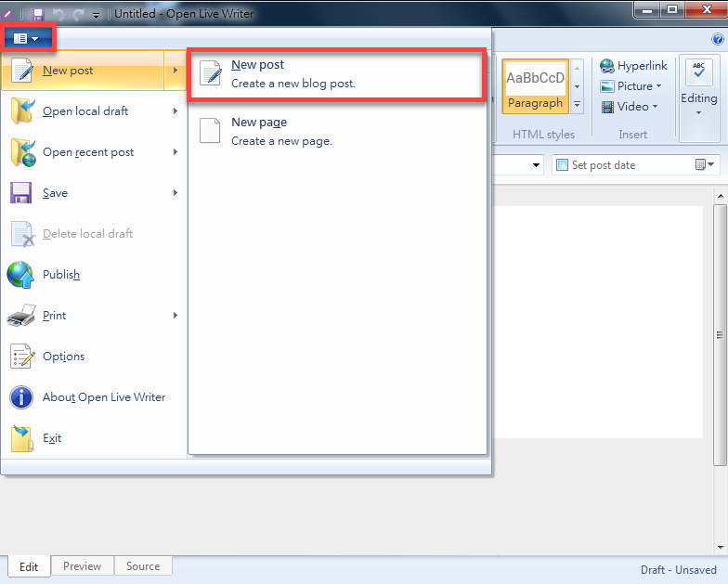This screenshot has width=728, height=584.
Task: Open the Picture dropdown arrow
Action: click(x=658, y=86)
